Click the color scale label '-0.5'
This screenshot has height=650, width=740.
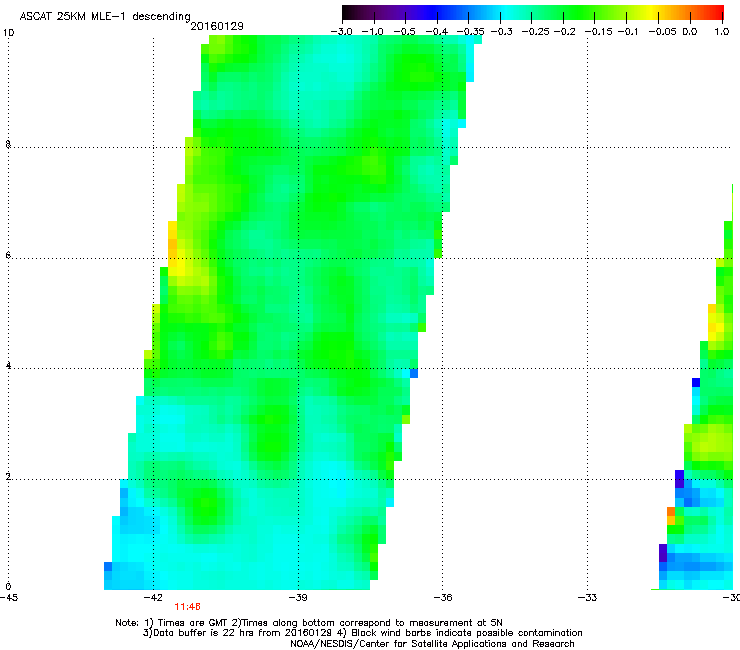click(404, 32)
